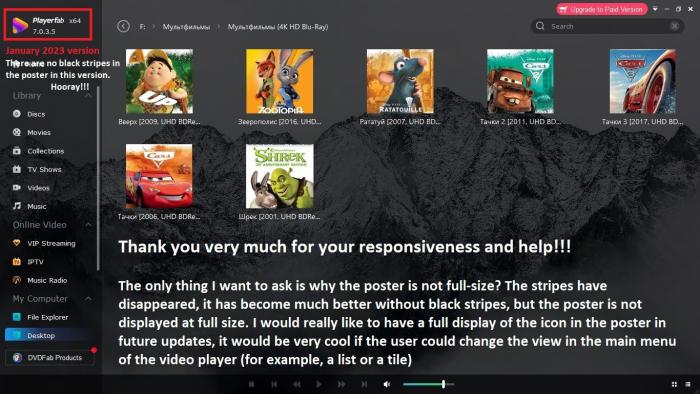Click the Fast forward button
Screen dimensions: 700x394
342,384
